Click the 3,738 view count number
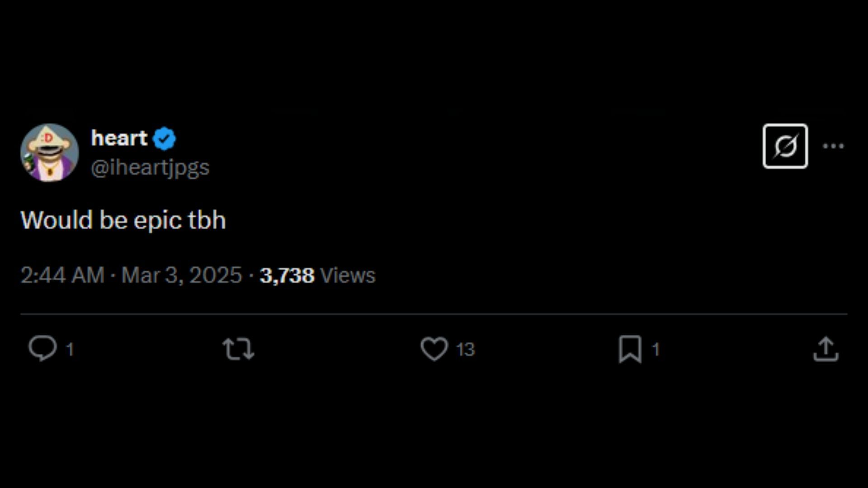 click(x=287, y=276)
